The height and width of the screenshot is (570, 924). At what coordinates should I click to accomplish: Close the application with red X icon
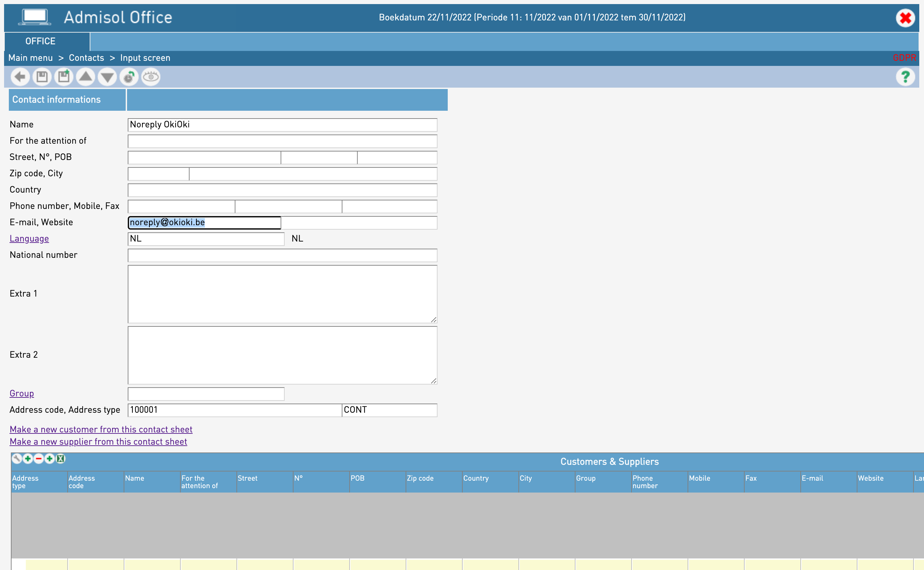[x=905, y=18]
